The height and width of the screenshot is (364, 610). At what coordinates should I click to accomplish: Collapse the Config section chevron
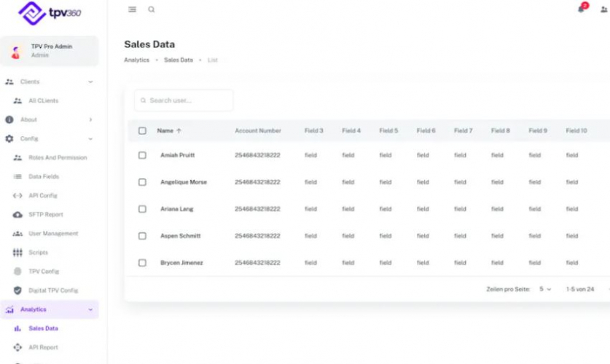pyautogui.click(x=90, y=139)
